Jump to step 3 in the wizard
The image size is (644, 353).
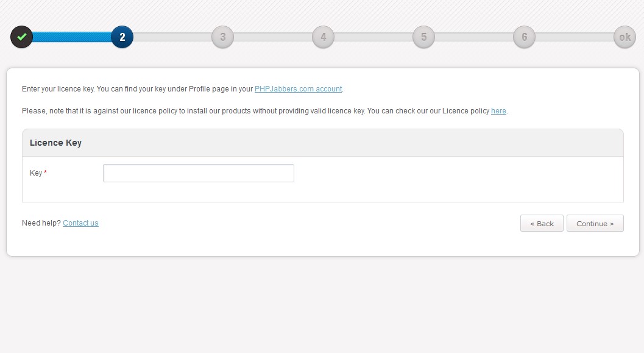222,37
